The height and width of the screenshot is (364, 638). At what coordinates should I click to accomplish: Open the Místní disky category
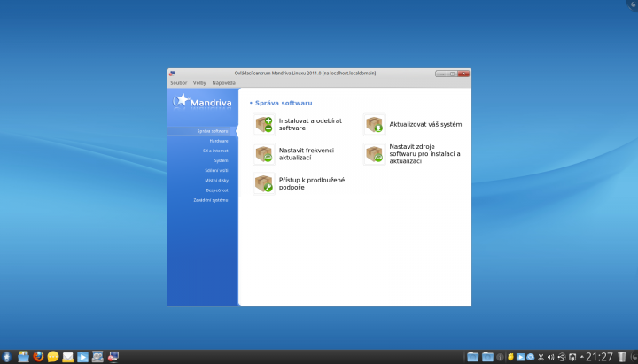tap(216, 180)
